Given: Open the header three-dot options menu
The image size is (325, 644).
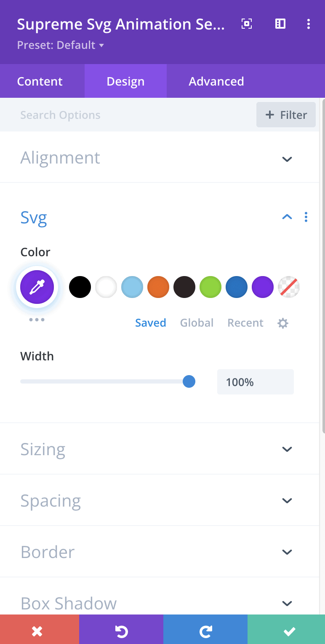Looking at the screenshot, I should click(x=309, y=24).
